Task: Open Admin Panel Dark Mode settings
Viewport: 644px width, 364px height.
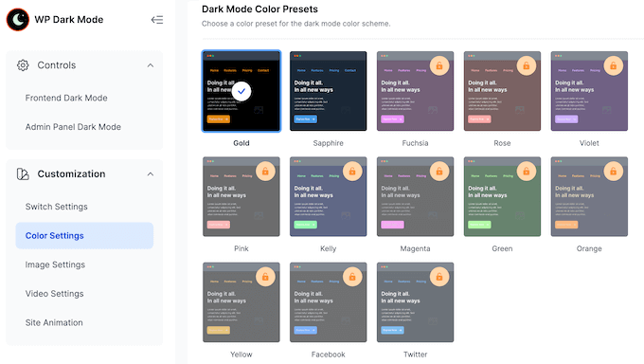Action: [73, 127]
